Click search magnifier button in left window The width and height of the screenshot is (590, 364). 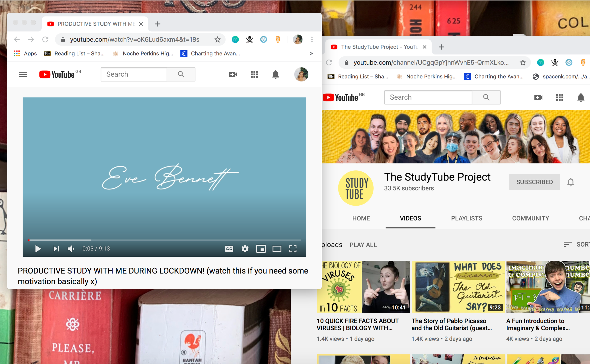coord(181,74)
